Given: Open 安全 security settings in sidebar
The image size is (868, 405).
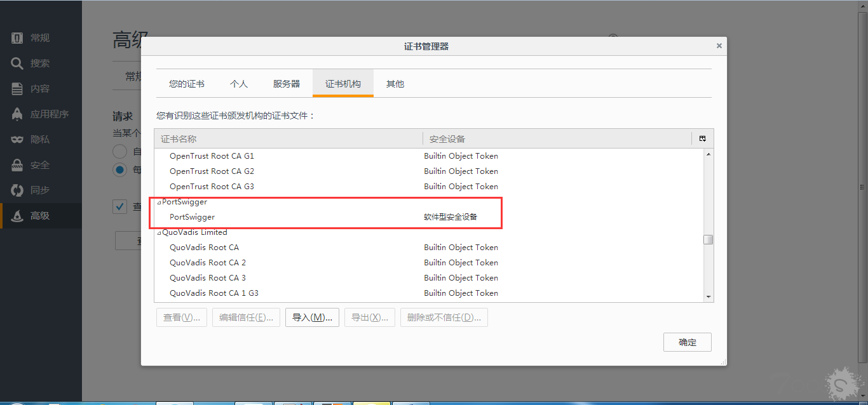Looking at the screenshot, I should pos(41,165).
